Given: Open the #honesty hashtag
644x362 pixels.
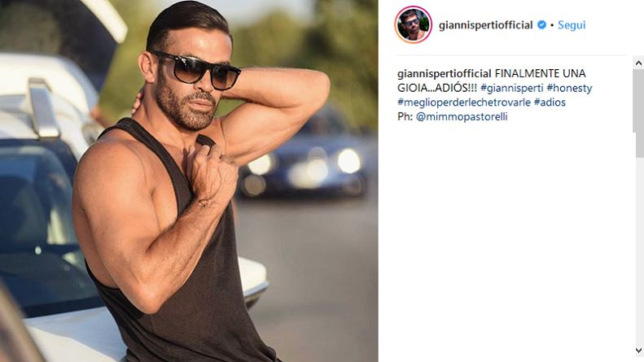Looking at the screenshot, I should pos(569,88).
